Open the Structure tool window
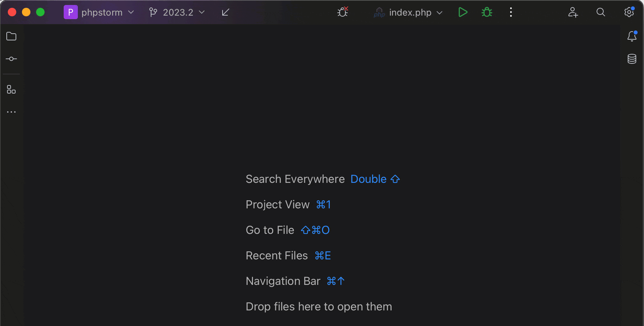The height and width of the screenshot is (326, 644). coord(11,90)
